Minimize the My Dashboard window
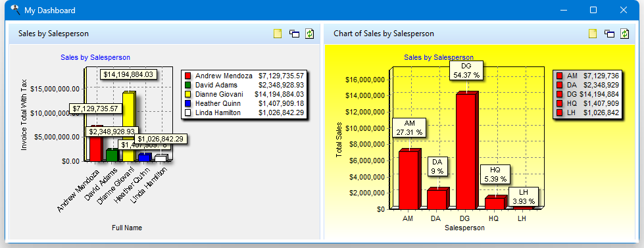Viewport: 644px width, 248px height. [x=564, y=11]
